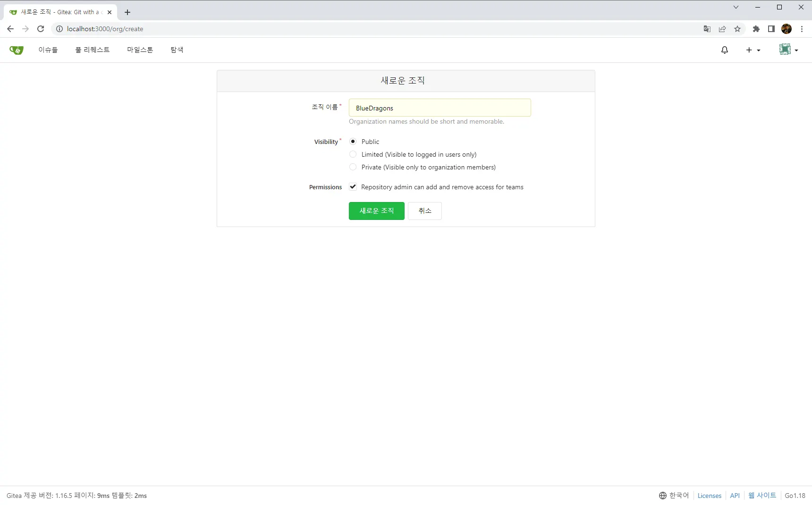Click the Chrome profile avatar
Image resolution: width=812 pixels, height=505 pixels.
coord(787,29)
